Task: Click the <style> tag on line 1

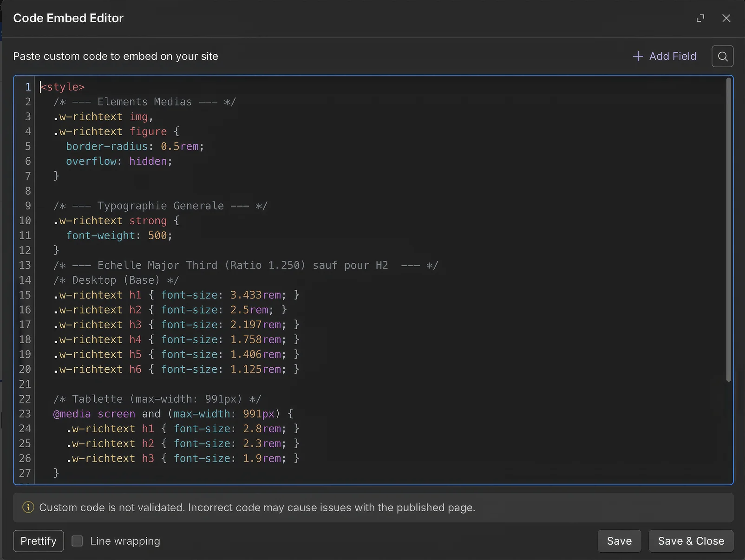Action: point(62,87)
